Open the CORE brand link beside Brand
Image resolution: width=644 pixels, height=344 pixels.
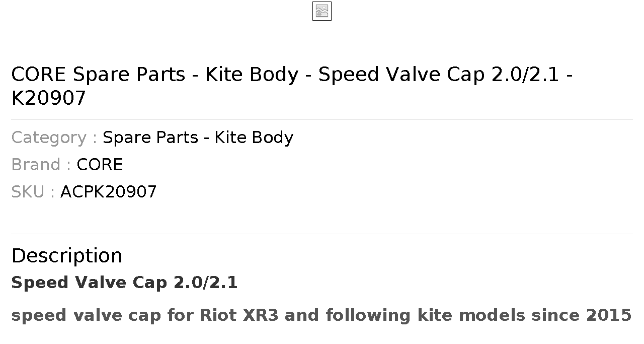[100, 165]
